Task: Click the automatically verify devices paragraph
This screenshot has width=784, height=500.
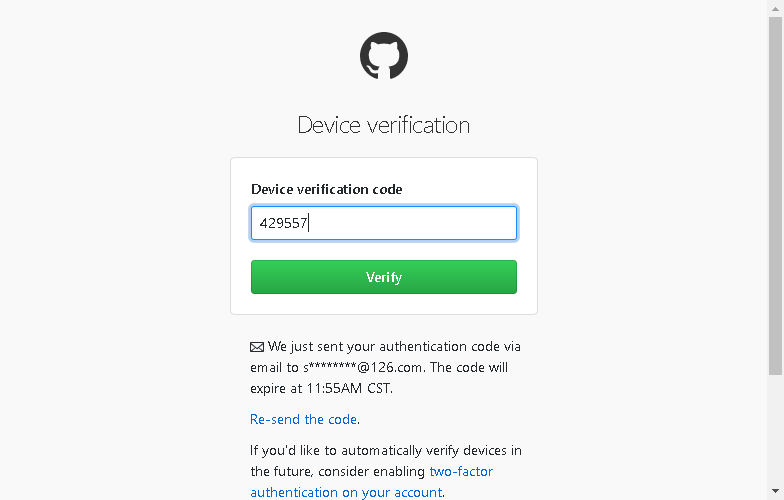Action: click(386, 471)
